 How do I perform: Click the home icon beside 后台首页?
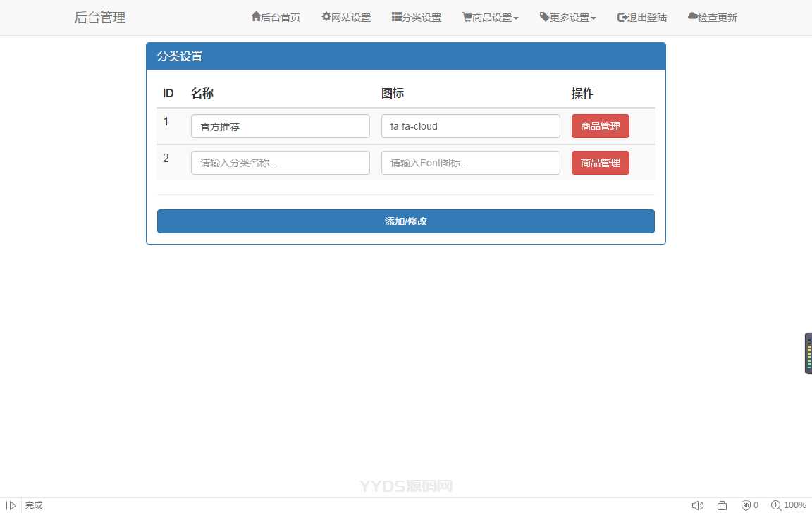256,17
